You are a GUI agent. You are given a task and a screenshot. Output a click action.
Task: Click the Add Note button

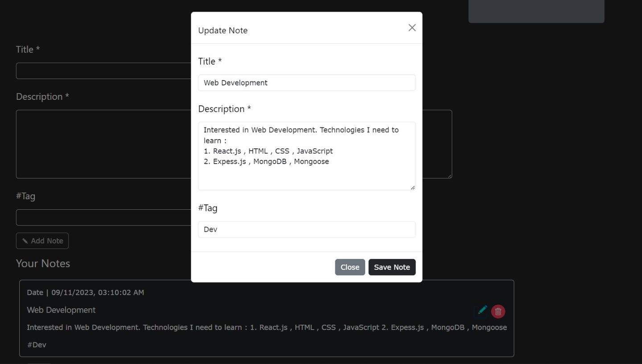click(x=42, y=241)
